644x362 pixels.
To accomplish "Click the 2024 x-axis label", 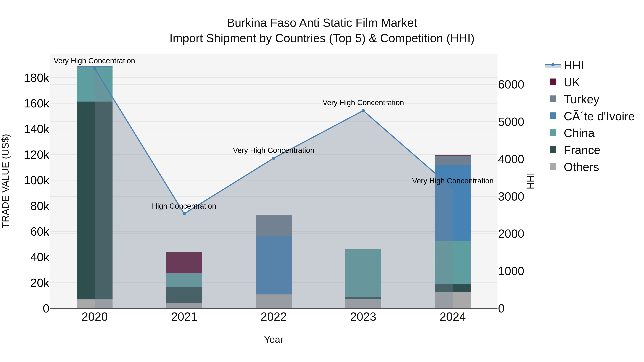I will coord(453,317).
